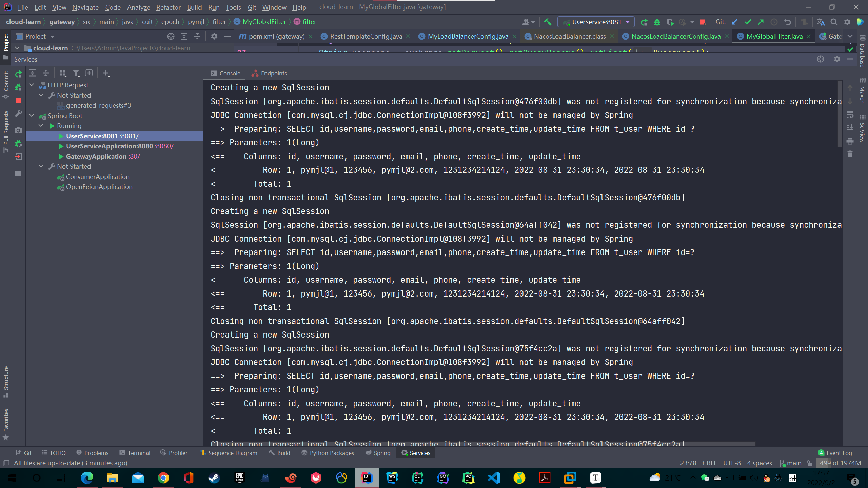Open the Project view mode dropdown

pyautogui.click(x=52, y=37)
